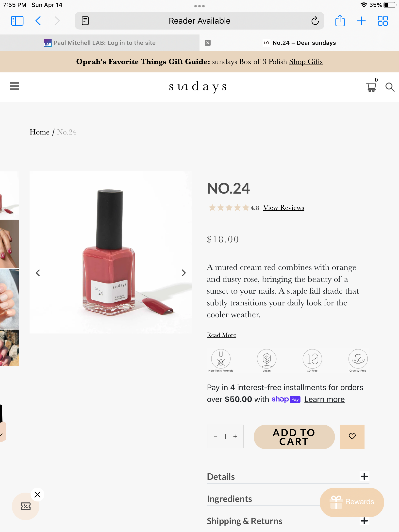Expand the Details section
This screenshot has height=532, width=399.
[x=364, y=476]
